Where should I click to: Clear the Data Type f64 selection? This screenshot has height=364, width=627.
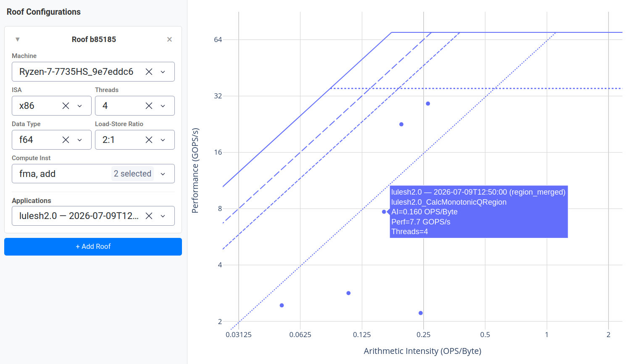66,140
